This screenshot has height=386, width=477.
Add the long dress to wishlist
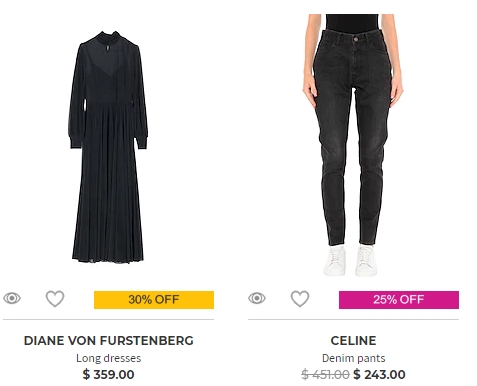(55, 298)
